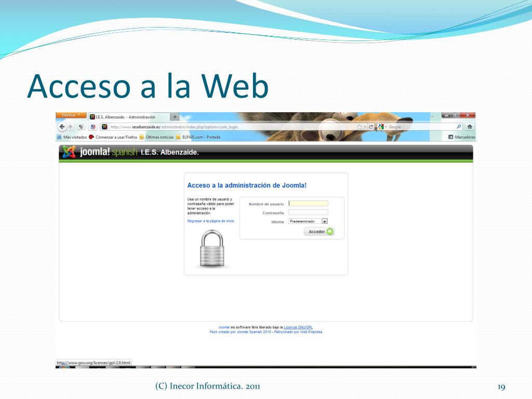Screen dimensions: 532x399
Task: Open the tab list dropdown arrow
Action: pos(432,116)
